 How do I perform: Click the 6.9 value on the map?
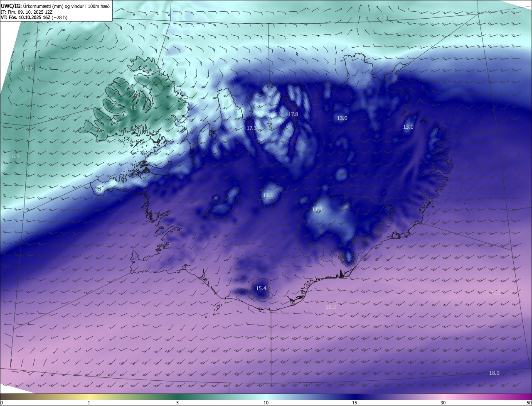tap(16, 157)
